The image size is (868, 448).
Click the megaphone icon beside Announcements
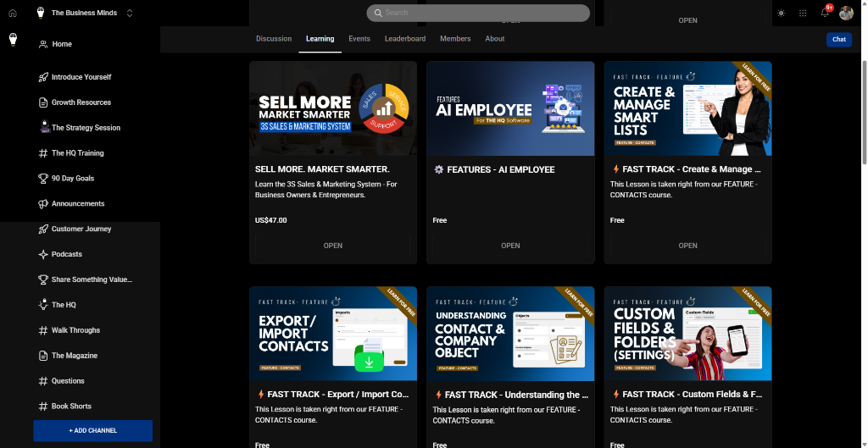[43, 204]
